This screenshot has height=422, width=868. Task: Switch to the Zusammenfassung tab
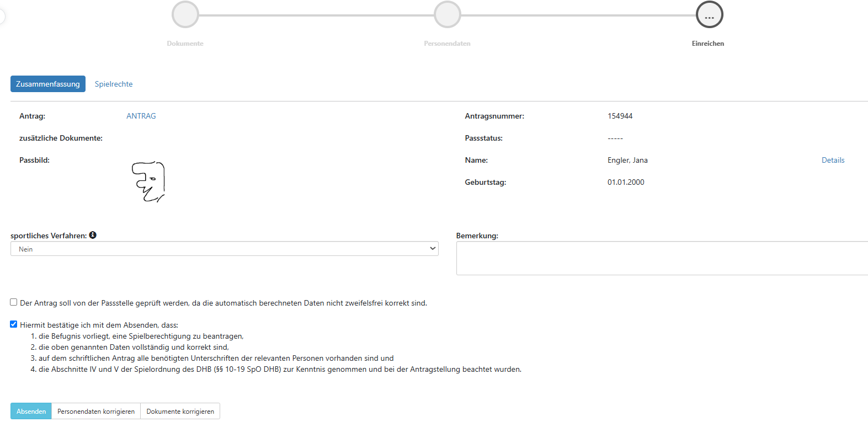(x=48, y=84)
